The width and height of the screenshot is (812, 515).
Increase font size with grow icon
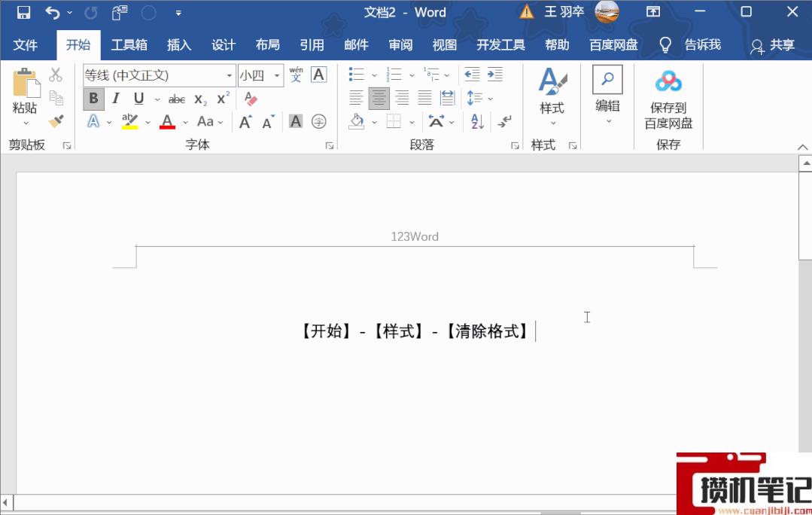pyautogui.click(x=246, y=122)
